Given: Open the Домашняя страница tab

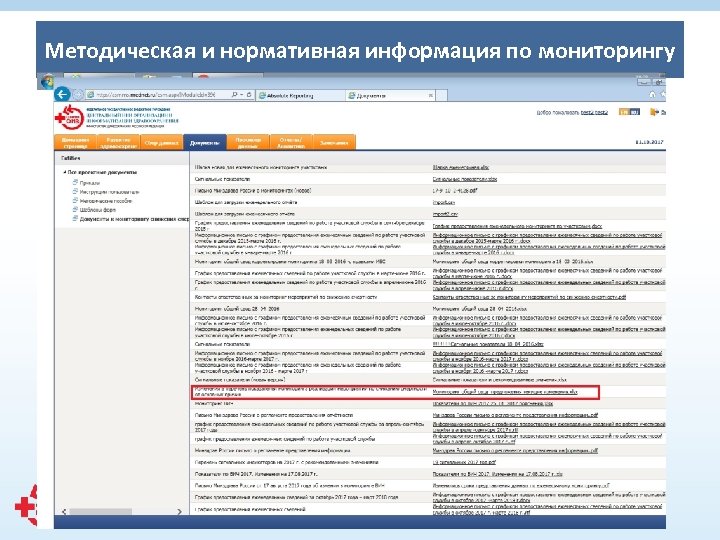Looking at the screenshot, I should 75,142.
